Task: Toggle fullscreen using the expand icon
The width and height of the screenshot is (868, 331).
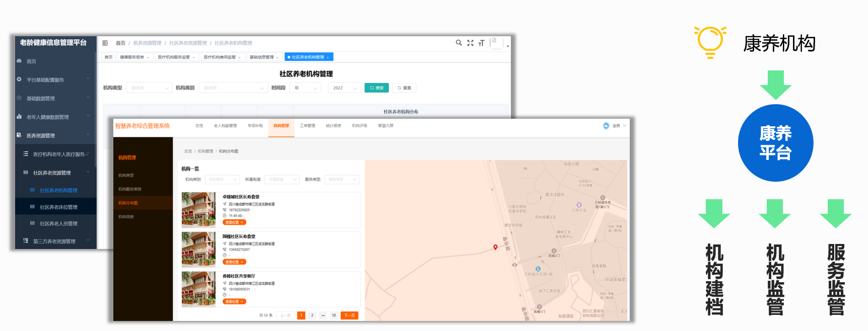Action: coord(470,43)
